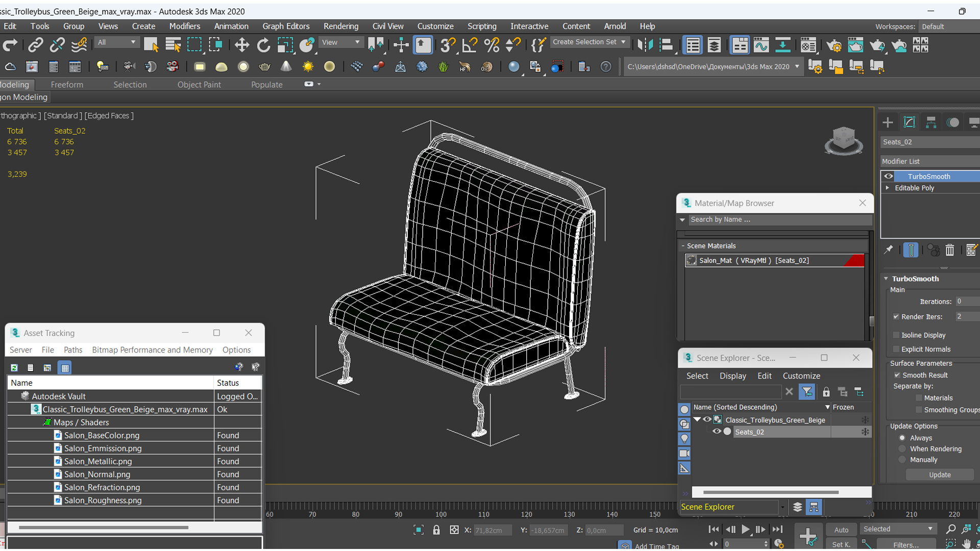
Task: Click the lock cell icon in Scene Explorer
Action: click(826, 392)
